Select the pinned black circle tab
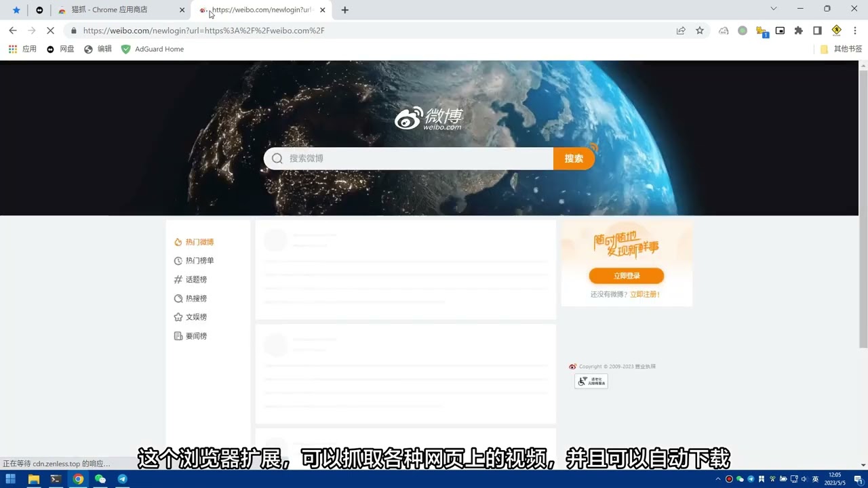 coord(39,10)
